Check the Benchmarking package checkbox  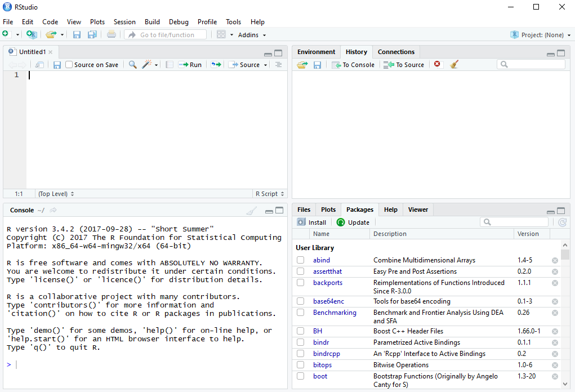[301, 313]
